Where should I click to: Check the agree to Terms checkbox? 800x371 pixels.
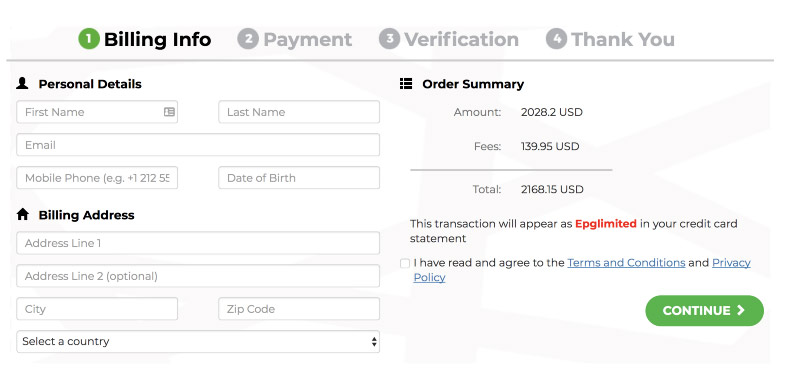[405, 263]
